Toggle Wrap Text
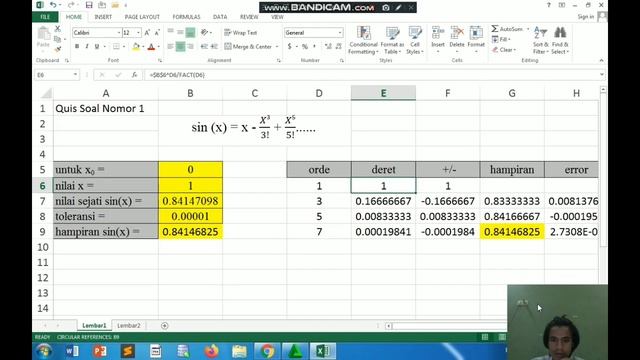The height and width of the screenshot is (360, 640). [x=241, y=33]
